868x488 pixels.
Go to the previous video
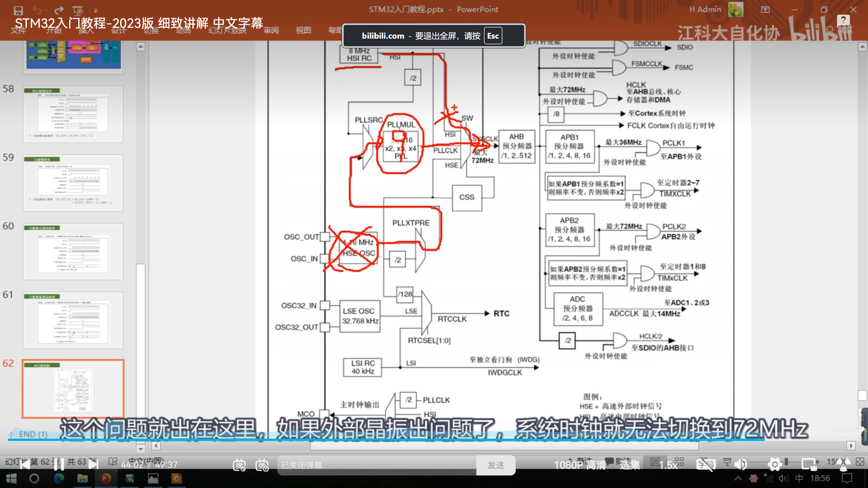tap(25, 465)
